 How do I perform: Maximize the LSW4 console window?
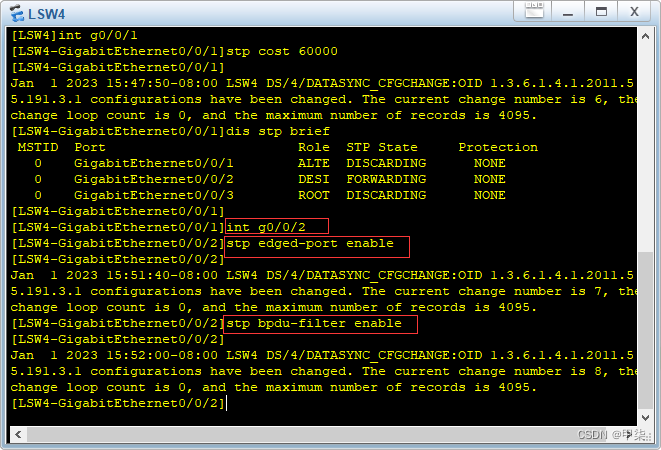click(x=601, y=12)
